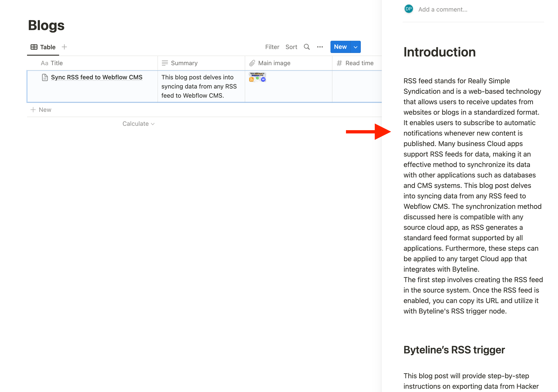The image size is (558, 392).
Task: Click the page icon beside Sync RSS title
Action: (45, 77)
